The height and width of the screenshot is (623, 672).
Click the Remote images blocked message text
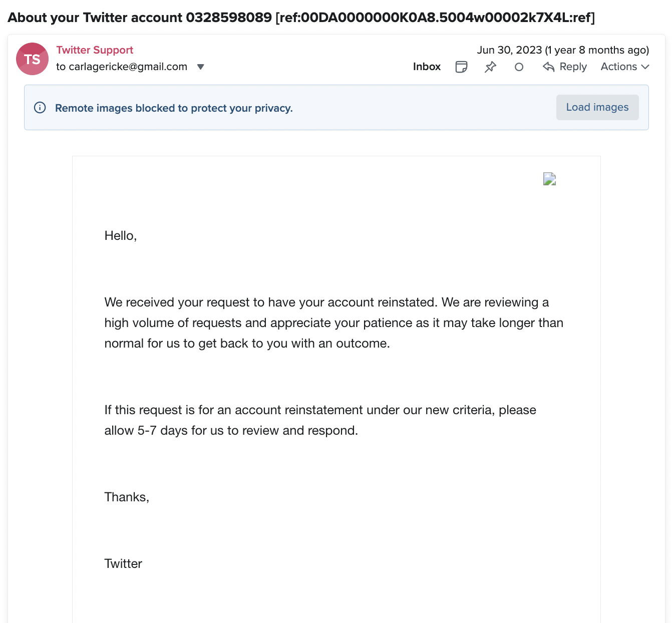click(x=174, y=108)
